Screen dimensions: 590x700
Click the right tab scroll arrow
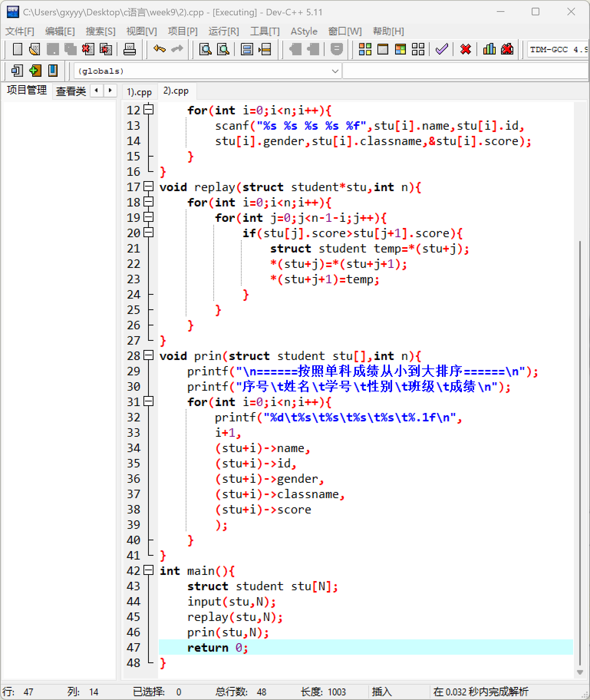click(110, 91)
